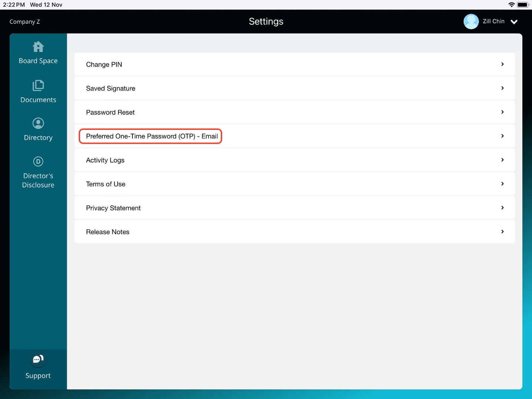This screenshot has width=532, height=399.
Task: Open Board Space home icon
Action: pos(38,47)
